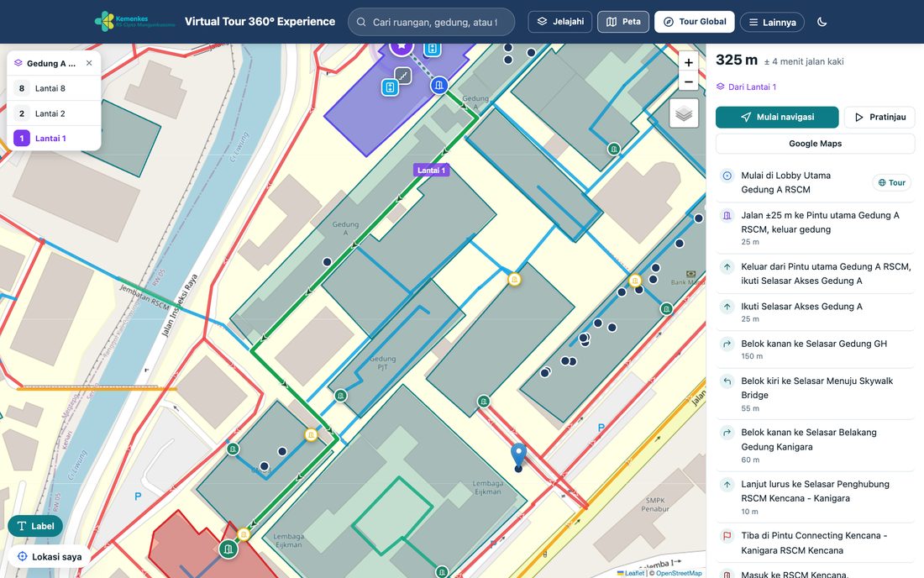The image size is (924, 578).
Task: Switch to the Peta map view
Action: tap(623, 22)
